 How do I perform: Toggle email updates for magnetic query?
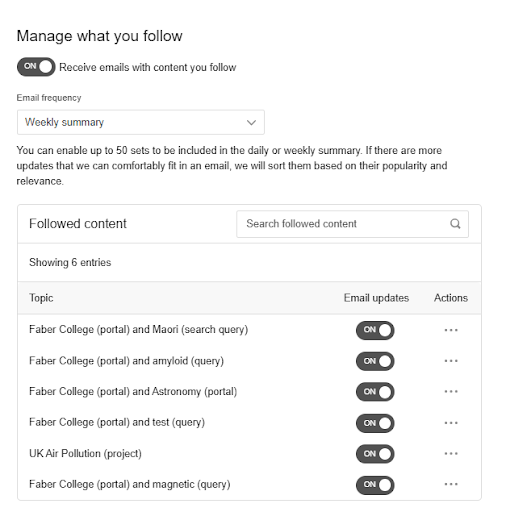point(375,485)
